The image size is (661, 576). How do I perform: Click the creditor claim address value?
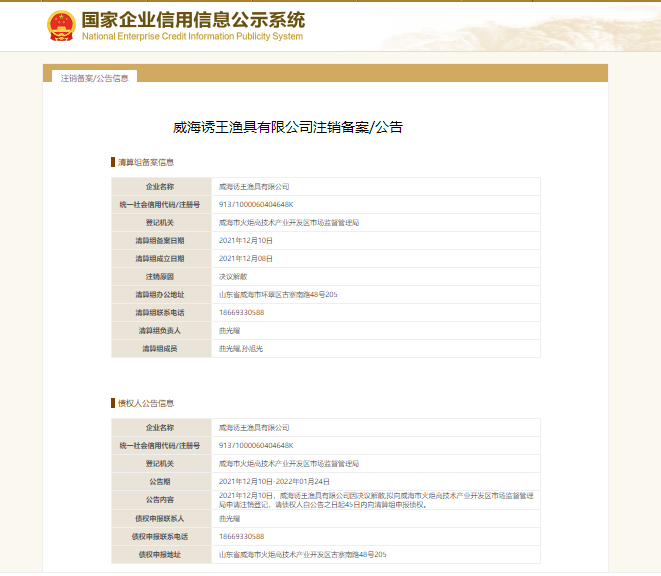click(302, 555)
